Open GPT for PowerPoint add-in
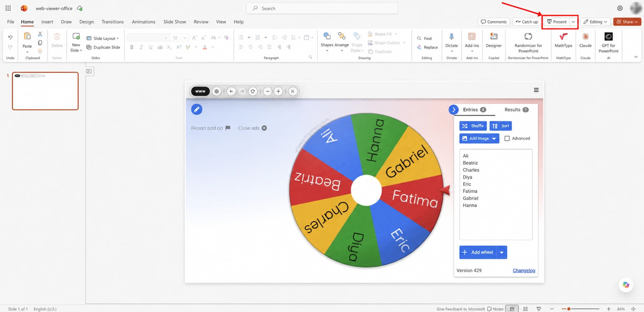 point(608,42)
